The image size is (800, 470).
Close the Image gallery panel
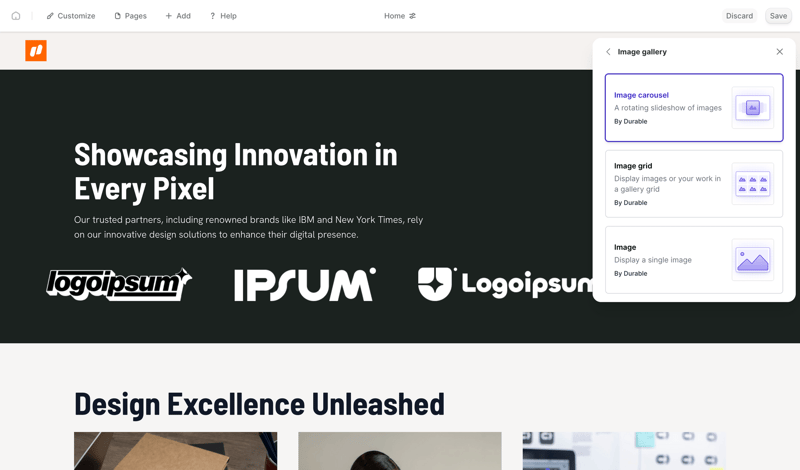tap(780, 52)
